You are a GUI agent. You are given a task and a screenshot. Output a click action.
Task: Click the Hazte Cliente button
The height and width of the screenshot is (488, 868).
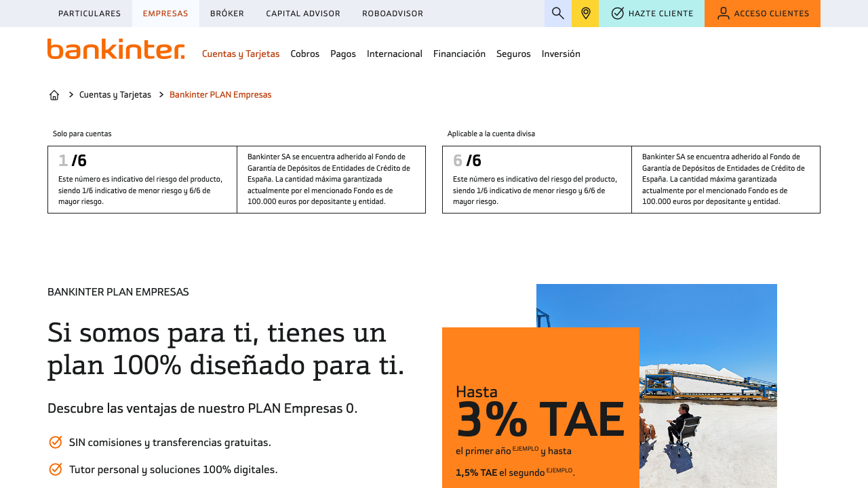652,14
